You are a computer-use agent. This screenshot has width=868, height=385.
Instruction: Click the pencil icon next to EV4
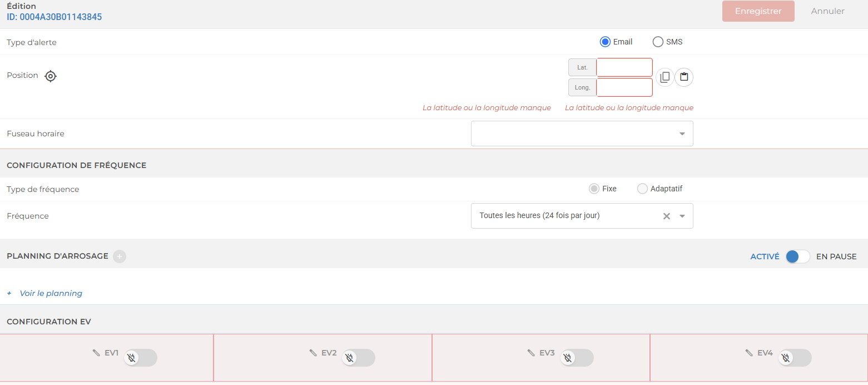pyautogui.click(x=749, y=353)
